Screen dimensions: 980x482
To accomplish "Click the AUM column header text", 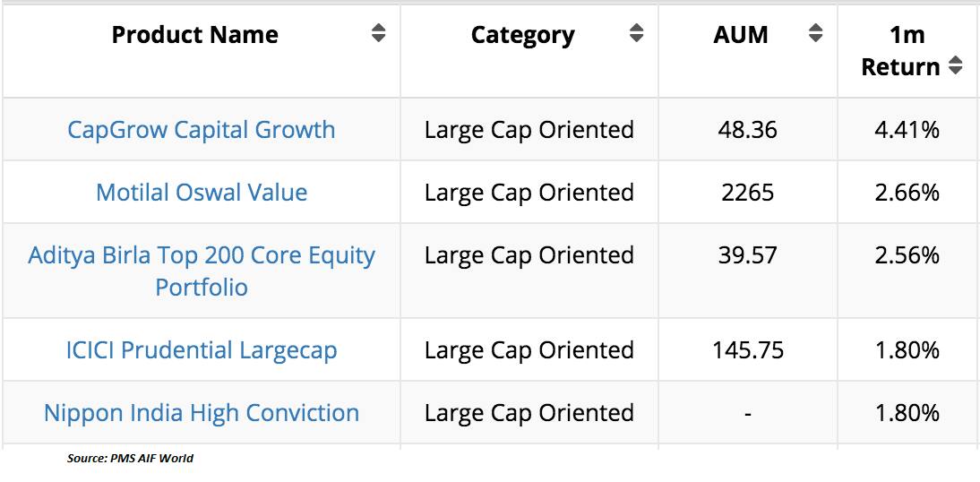I will click(741, 35).
